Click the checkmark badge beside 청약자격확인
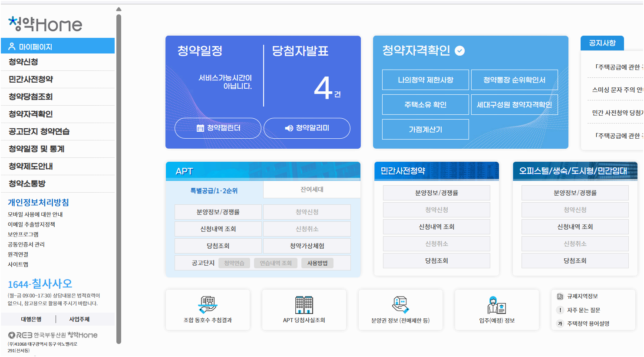The height and width of the screenshot is (357, 644). click(x=459, y=51)
